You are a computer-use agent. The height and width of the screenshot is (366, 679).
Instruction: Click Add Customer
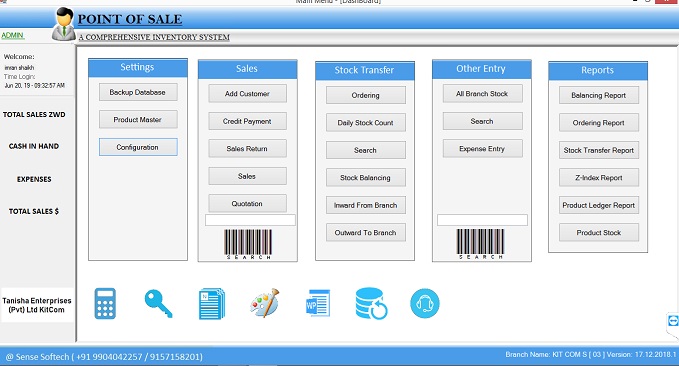click(247, 94)
